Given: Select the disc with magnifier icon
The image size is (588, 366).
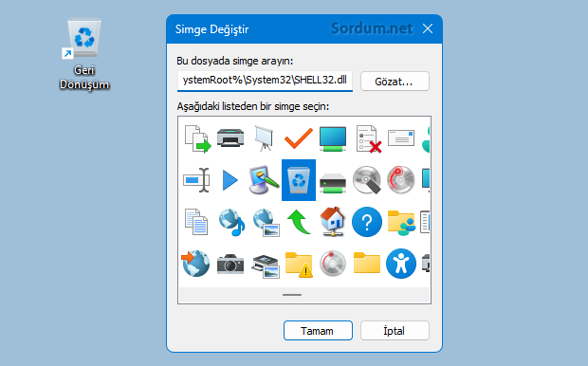Looking at the screenshot, I should [x=367, y=180].
